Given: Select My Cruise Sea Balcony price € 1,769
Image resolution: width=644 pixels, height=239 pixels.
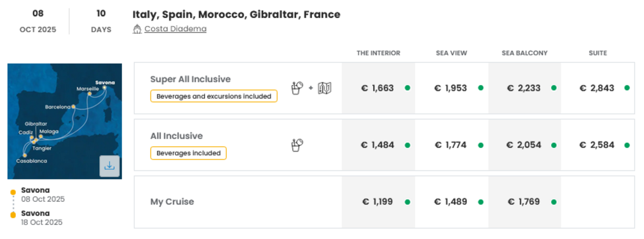Looking at the screenshot, I should click(x=524, y=202).
